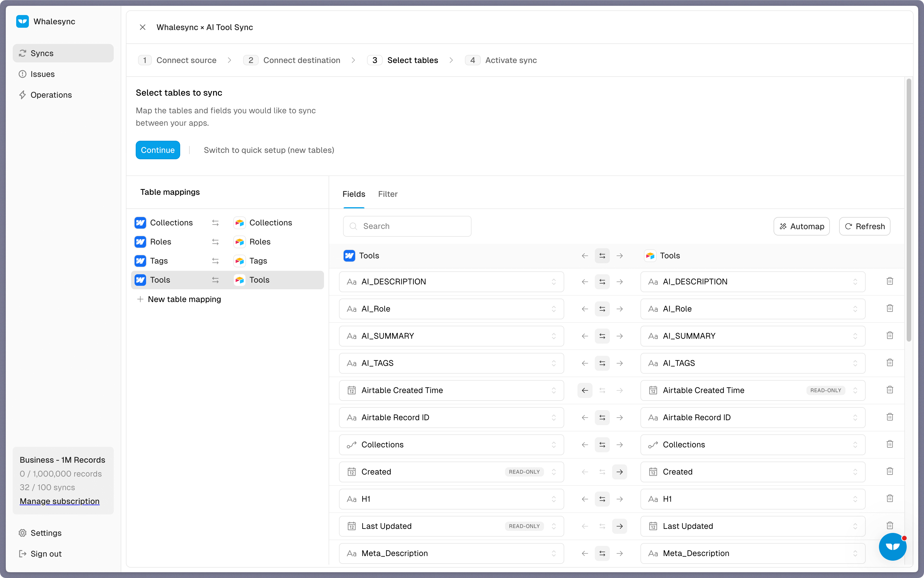The width and height of the screenshot is (924, 578).
Task: Select the Roles table mapping row
Action: coord(227,242)
